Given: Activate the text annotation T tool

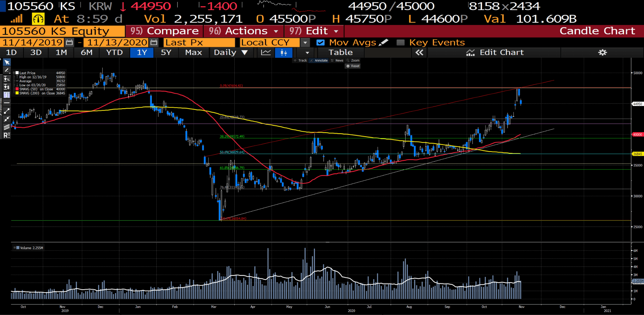Looking at the screenshot, I should click(7, 95).
